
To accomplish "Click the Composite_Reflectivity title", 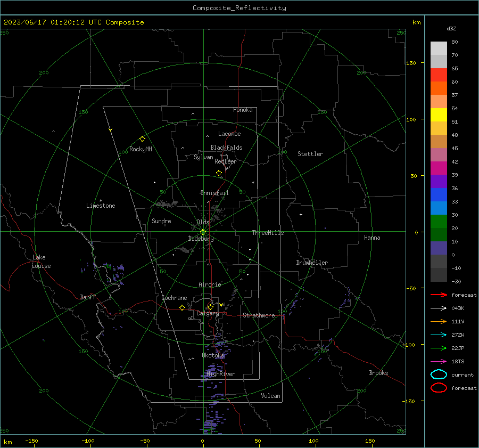I will pyautogui.click(x=240, y=8).
